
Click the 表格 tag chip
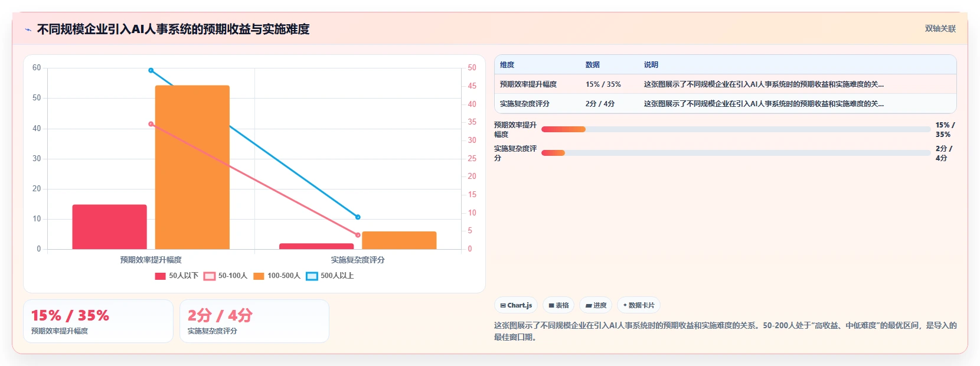558,305
